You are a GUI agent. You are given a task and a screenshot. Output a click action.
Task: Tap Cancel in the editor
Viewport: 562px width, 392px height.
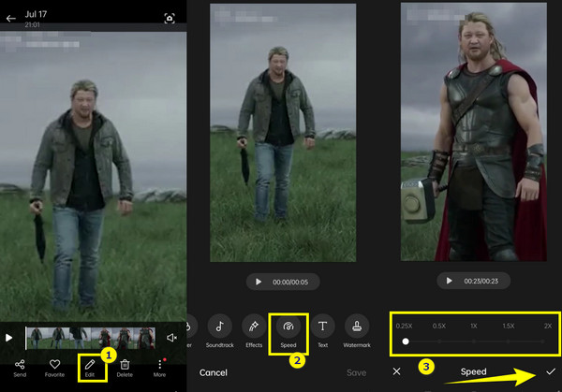pyautogui.click(x=214, y=372)
